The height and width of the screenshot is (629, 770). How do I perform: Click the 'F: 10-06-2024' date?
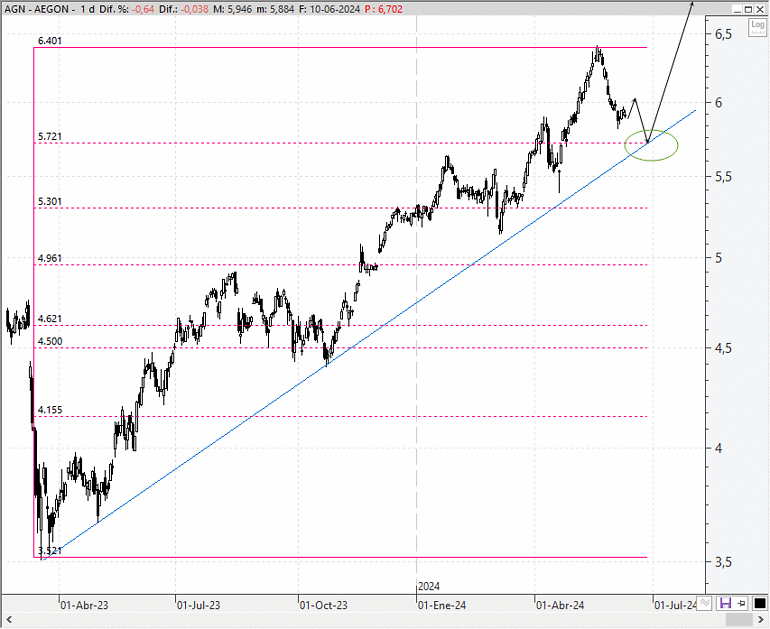(x=329, y=9)
